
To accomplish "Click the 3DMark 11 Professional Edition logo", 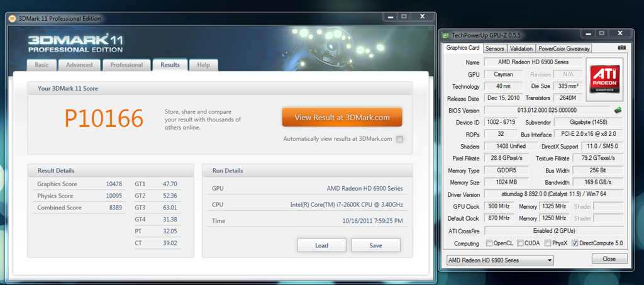I will click(x=75, y=43).
